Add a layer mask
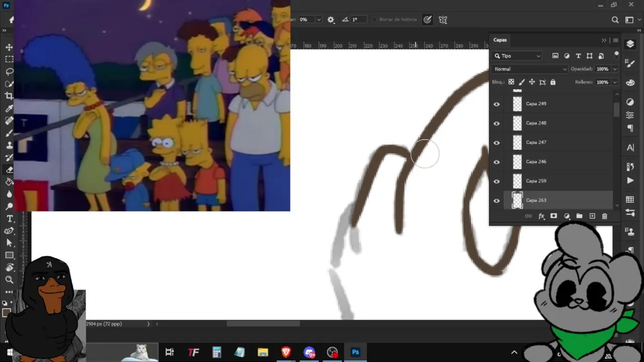Viewport: 644px width, 362px height. (553, 216)
